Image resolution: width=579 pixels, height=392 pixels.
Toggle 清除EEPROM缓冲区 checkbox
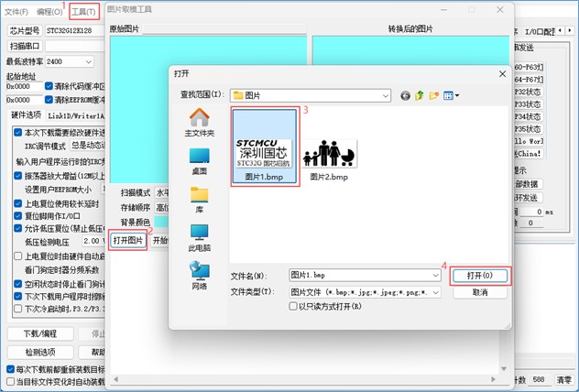coord(49,100)
